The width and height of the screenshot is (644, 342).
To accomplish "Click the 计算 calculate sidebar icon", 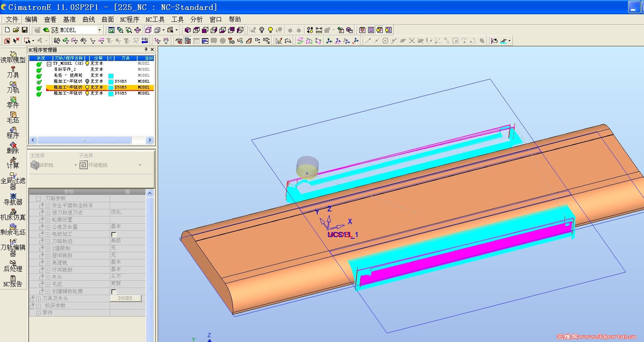I will click(13, 163).
